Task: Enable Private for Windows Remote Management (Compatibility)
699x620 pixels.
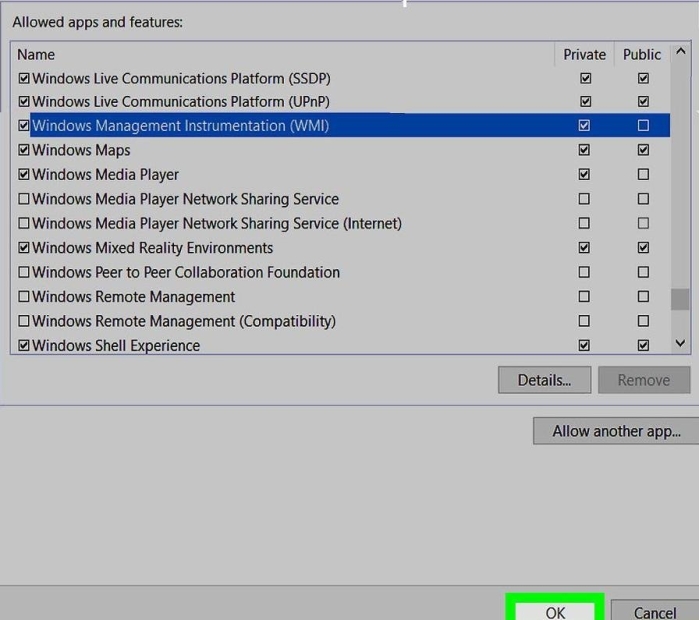Action: [x=584, y=321]
